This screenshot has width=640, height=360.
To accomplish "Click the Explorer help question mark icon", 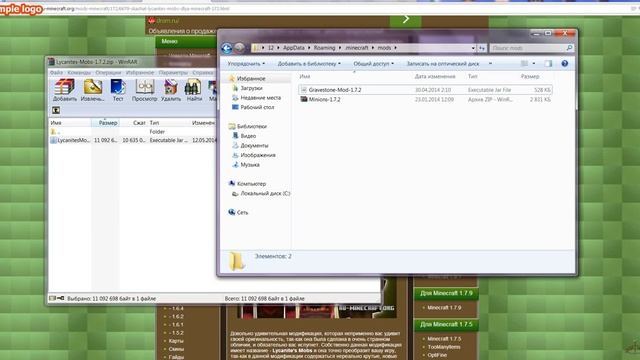I will pyautogui.click(x=564, y=63).
